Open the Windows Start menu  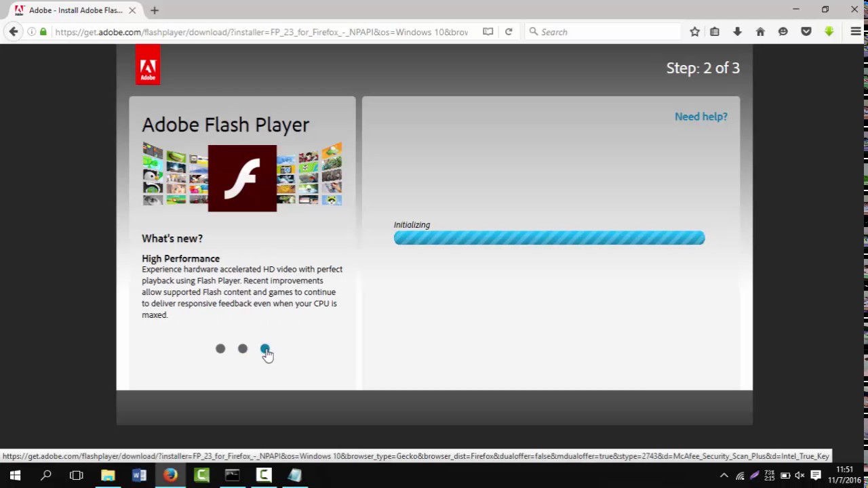(15, 475)
